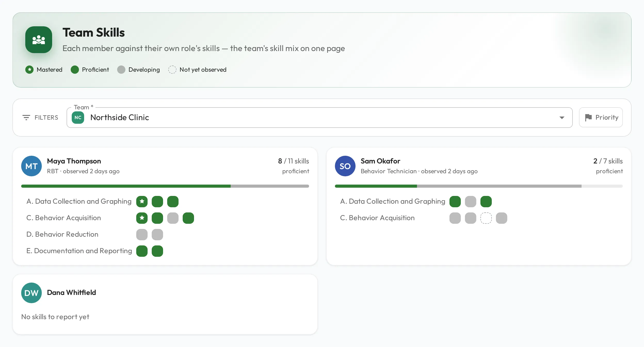Click Sam's first green Data Collection skill
644x347 pixels.
point(455,202)
